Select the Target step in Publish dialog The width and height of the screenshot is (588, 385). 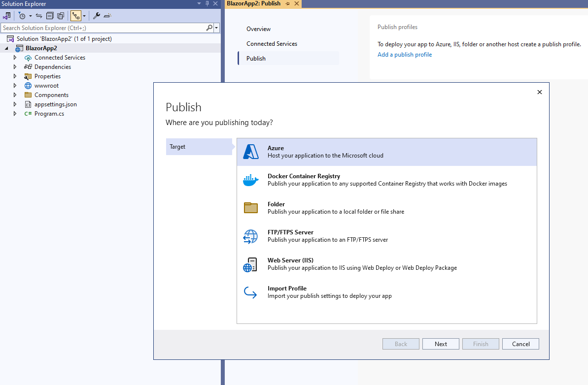pyautogui.click(x=199, y=147)
